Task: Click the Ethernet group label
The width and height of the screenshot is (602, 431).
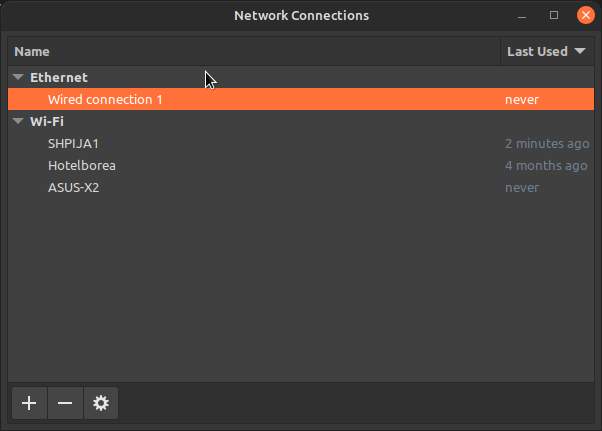Action: click(59, 78)
